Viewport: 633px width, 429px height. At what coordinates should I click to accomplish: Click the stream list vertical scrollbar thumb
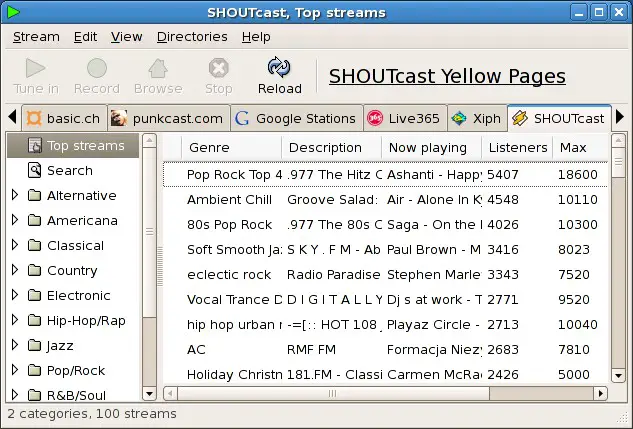pos(618,162)
